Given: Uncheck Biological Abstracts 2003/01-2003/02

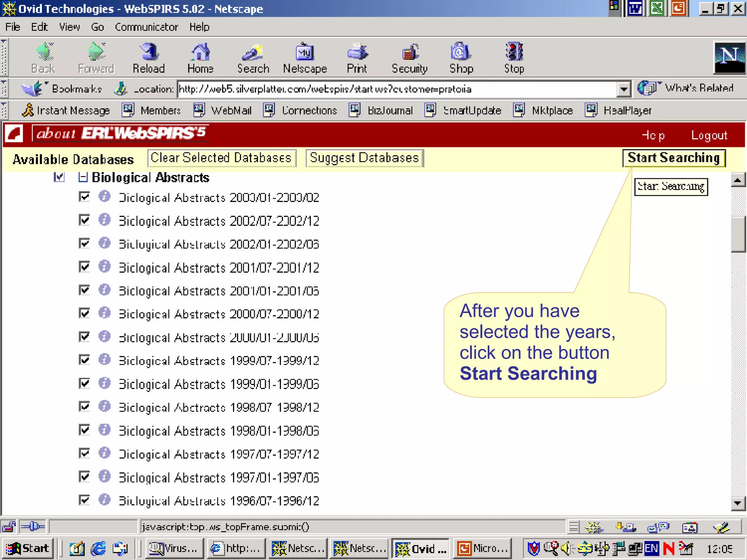Looking at the screenshot, I should tap(84, 197).
